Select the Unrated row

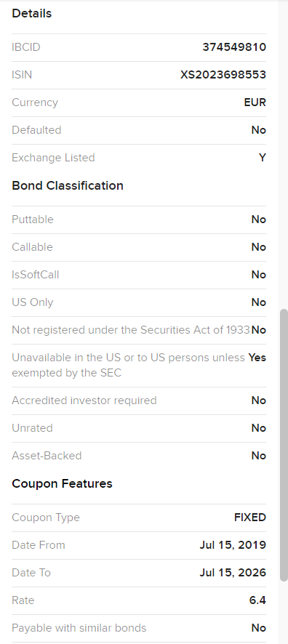139,428
